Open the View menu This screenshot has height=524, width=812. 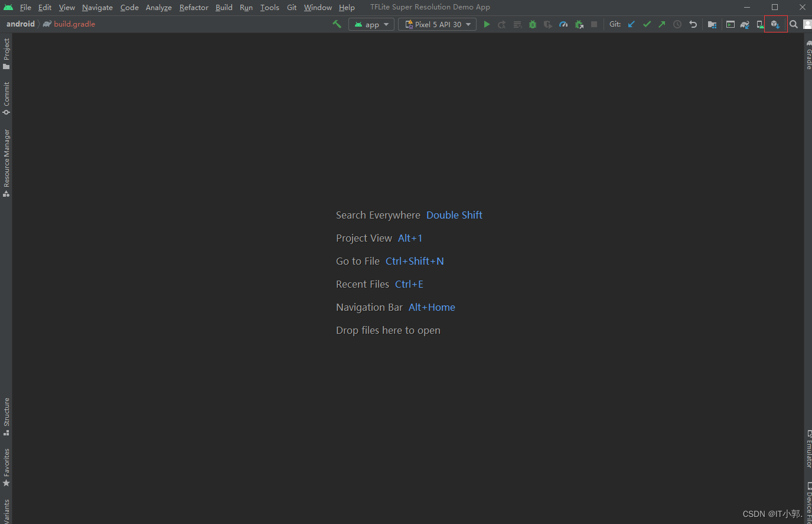pos(67,8)
